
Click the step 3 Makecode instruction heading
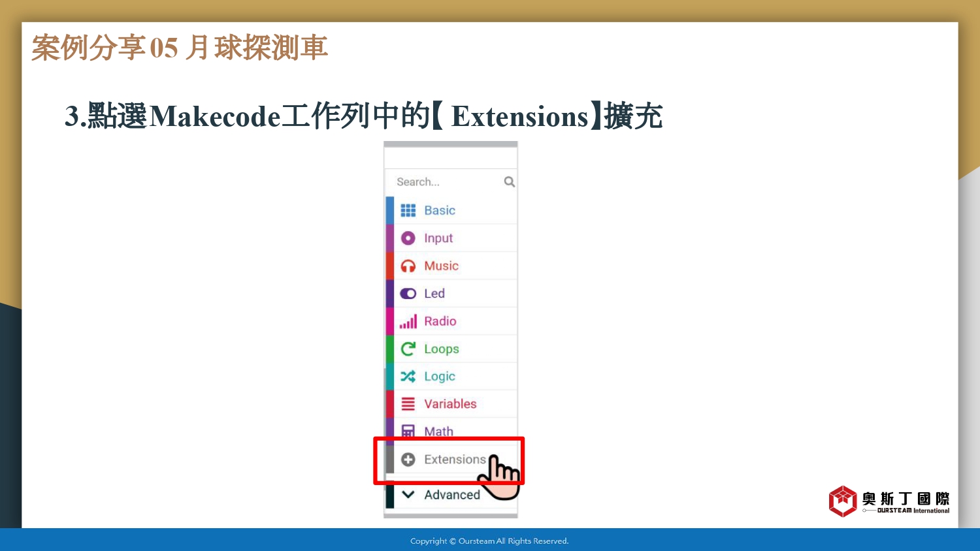[364, 116]
